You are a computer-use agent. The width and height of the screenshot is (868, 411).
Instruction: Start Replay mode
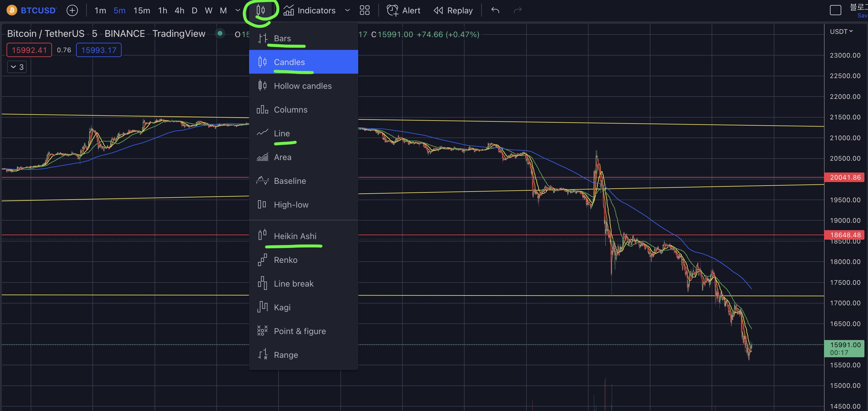453,10
